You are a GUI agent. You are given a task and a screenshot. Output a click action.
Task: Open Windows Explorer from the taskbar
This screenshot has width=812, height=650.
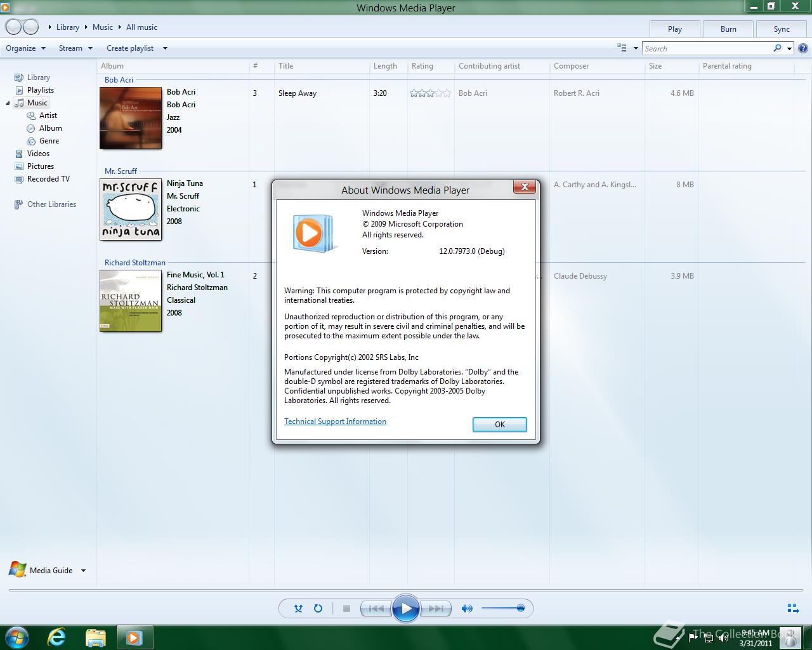click(95, 637)
